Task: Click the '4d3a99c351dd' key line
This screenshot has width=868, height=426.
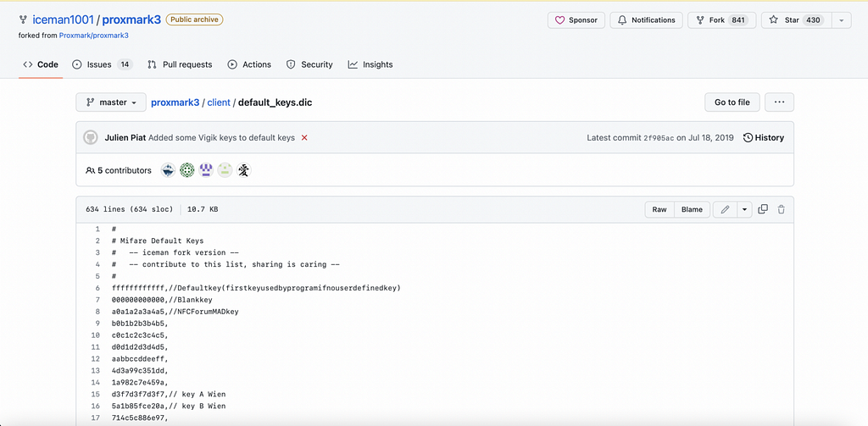Action: click(x=140, y=371)
